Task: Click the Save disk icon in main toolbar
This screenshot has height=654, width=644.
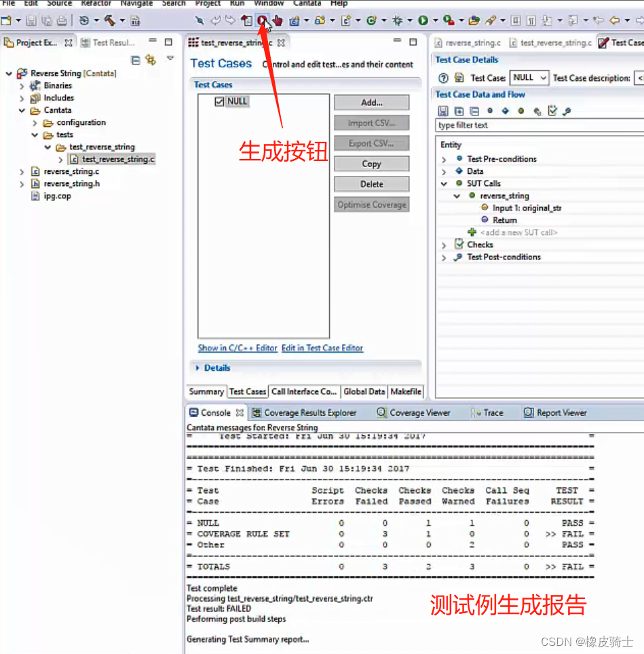Action: pyautogui.click(x=31, y=20)
